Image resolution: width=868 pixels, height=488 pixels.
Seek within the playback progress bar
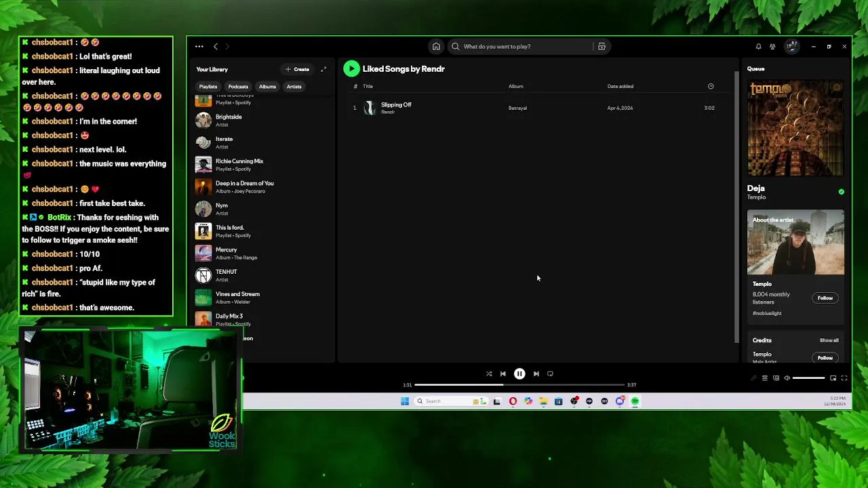[519, 385]
